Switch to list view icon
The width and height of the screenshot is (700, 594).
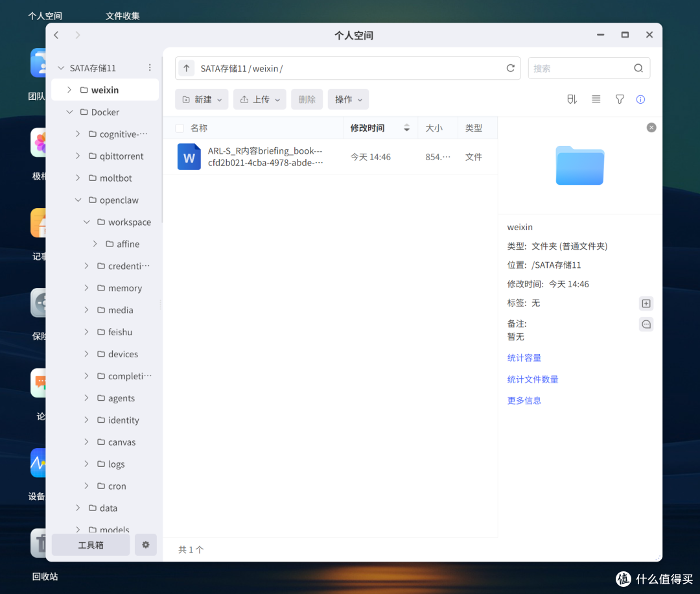[x=596, y=99]
